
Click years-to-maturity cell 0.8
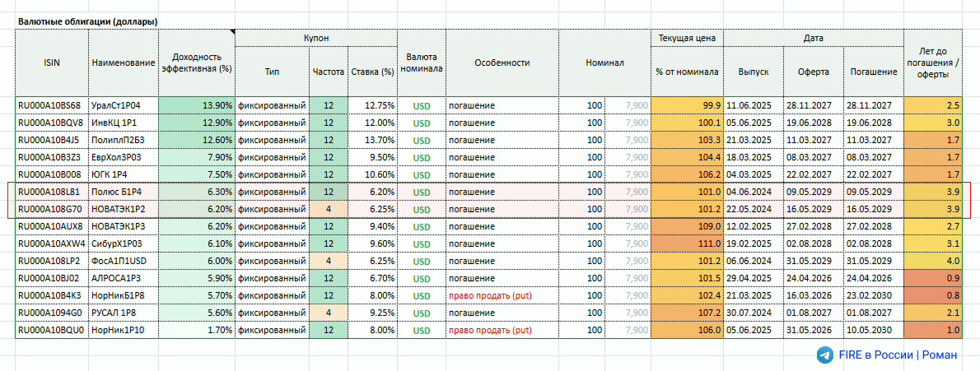click(933, 295)
